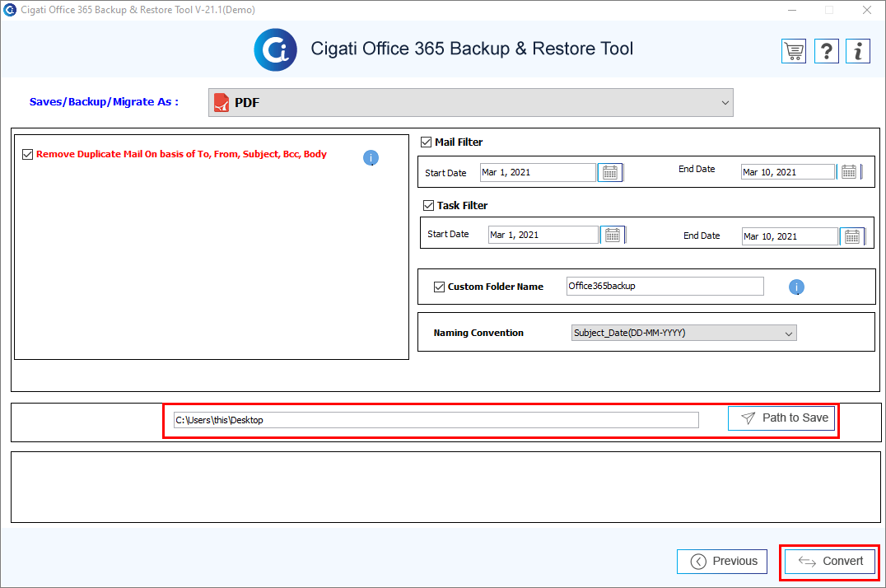Go back with the Previous button
This screenshot has width=886, height=588.
(722, 562)
